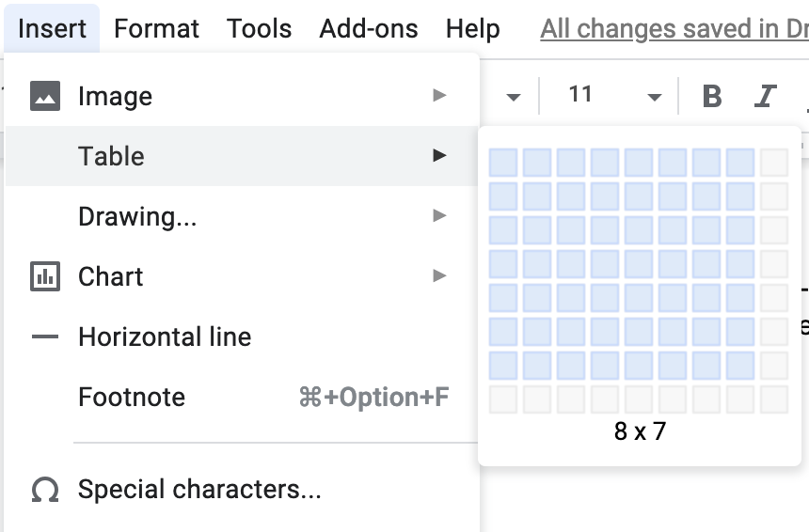Image resolution: width=809 pixels, height=532 pixels.
Task: Open the Tools menu
Action: coord(260,28)
